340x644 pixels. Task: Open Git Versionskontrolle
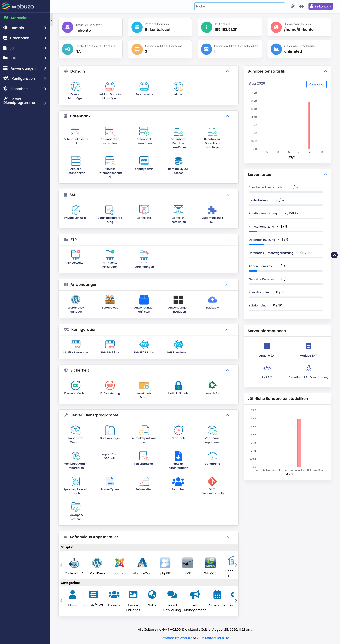click(x=212, y=481)
